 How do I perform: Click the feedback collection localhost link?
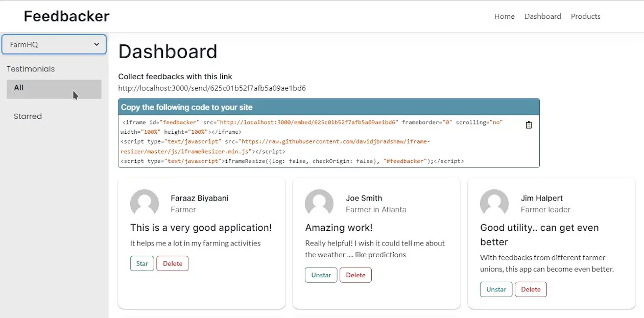pyautogui.click(x=212, y=88)
